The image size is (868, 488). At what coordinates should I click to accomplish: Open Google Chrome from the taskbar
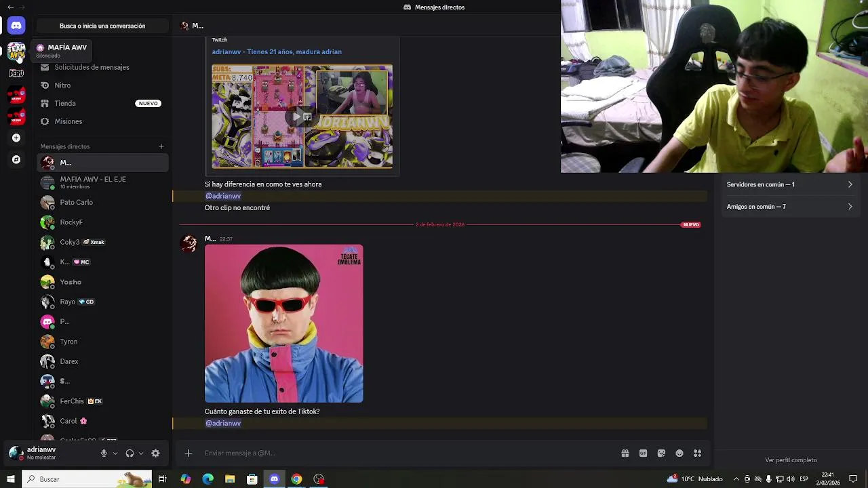coord(296,479)
